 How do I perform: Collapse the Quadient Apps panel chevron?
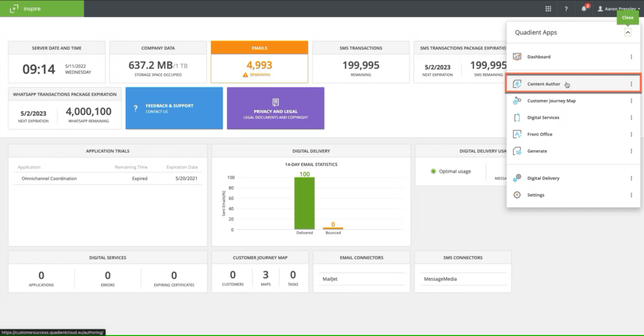(x=628, y=33)
